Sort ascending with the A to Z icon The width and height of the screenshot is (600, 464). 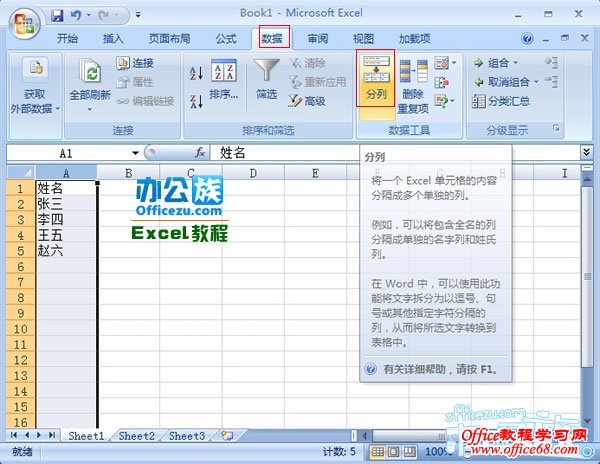[x=196, y=73]
